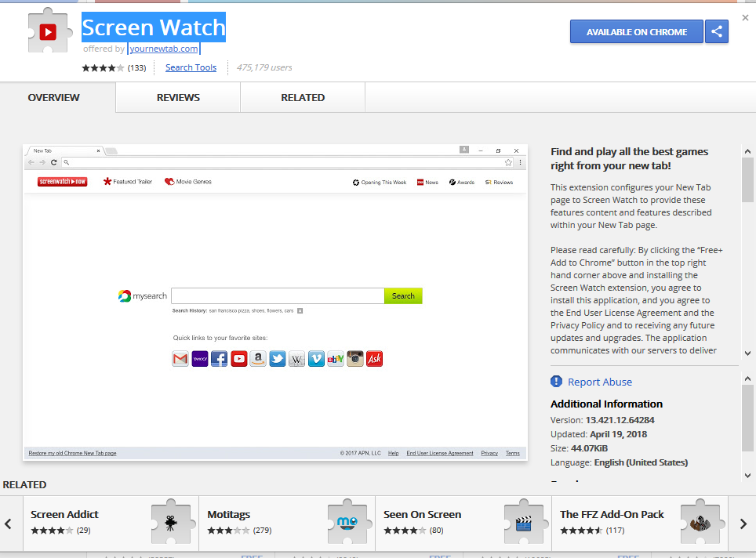Click the Motitags extension icon
Image resolution: width=756 pixels, height=558 pixels.
347,520
